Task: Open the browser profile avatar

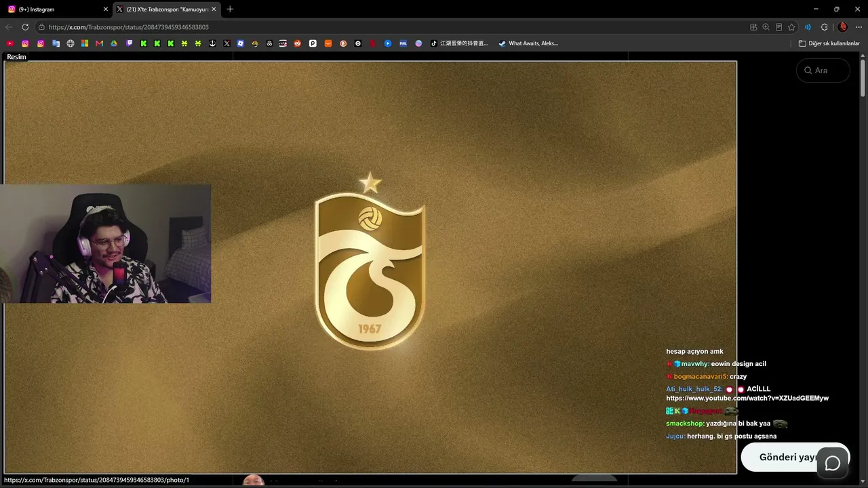Action: pyautogui.click(x=843, y=27)
